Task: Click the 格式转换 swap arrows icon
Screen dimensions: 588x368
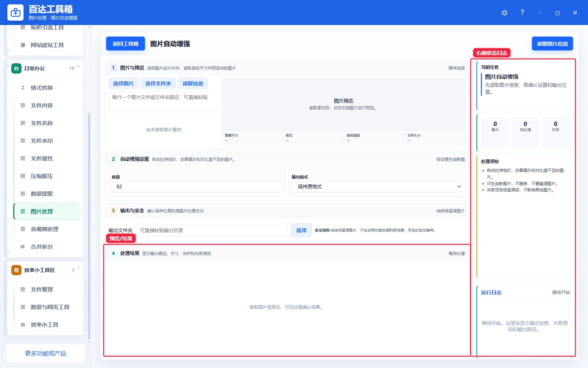Action: [x=23, y=88]
